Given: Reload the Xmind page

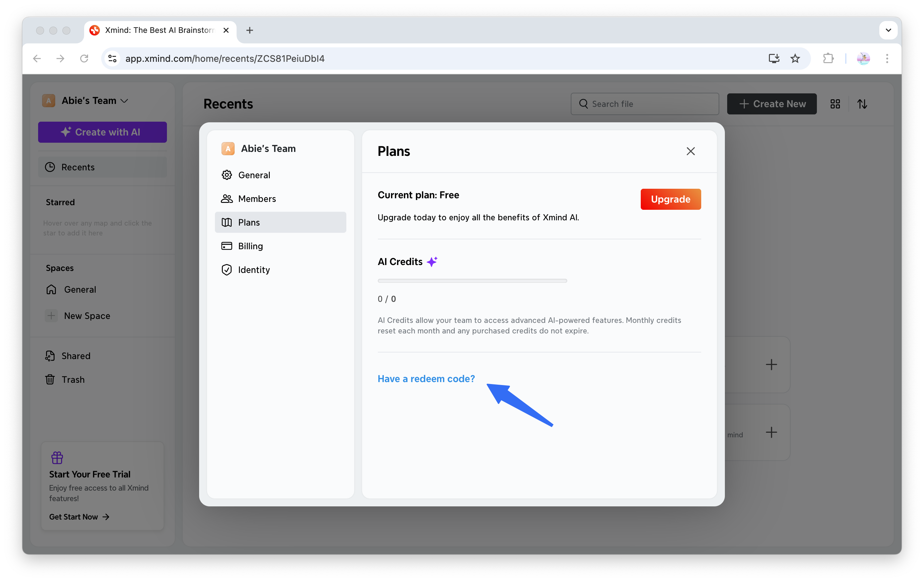Looking at the screenshot, I should [84, 58].
